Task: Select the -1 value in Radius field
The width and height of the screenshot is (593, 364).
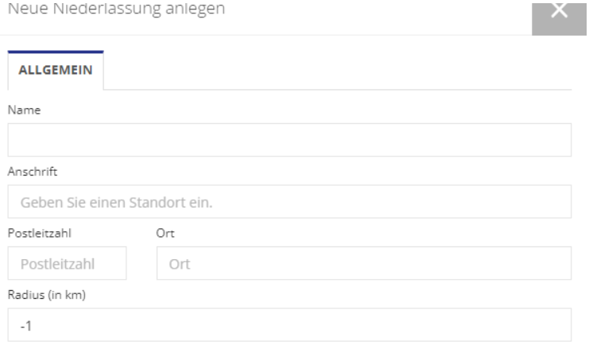Action: pos(26,326)
